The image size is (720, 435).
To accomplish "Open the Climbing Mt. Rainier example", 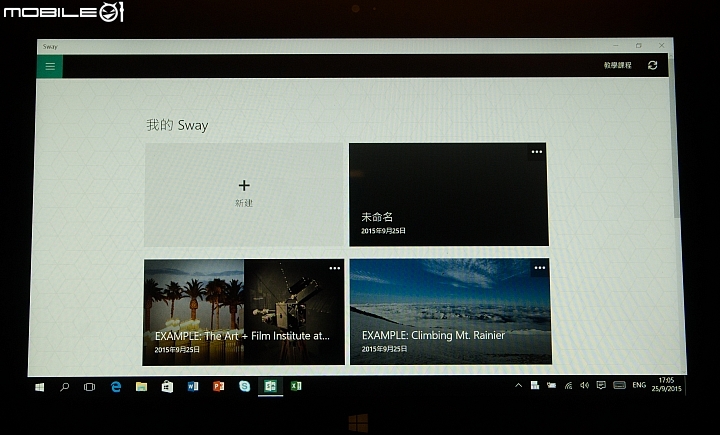I will (x=450, y=311).
